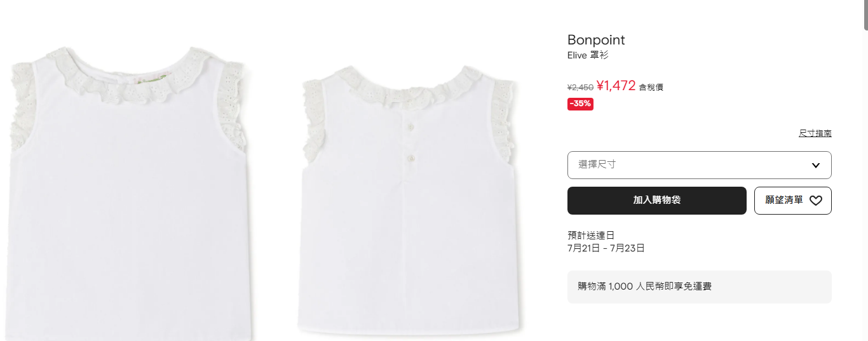Save item with 願望清單 button
This screenshot has height=341, width=868.
[x=792, y=201]
